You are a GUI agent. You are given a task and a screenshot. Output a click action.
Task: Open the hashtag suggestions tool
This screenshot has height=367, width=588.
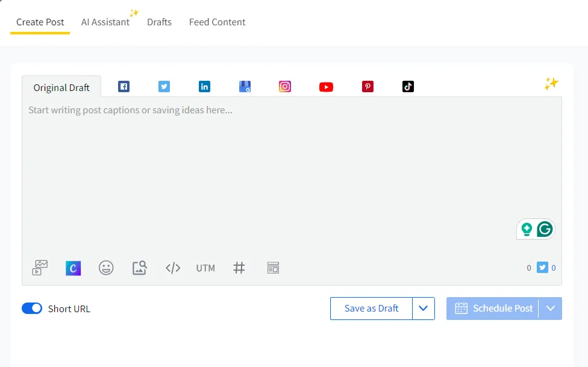pos(239,268)
